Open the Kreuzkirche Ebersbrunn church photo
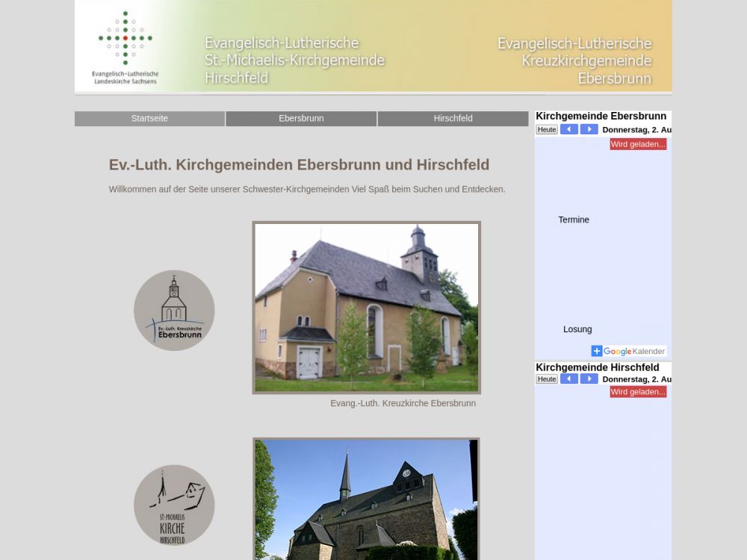Image resolution: width=747 pixels, height=560 pixels. pos(366,307)
